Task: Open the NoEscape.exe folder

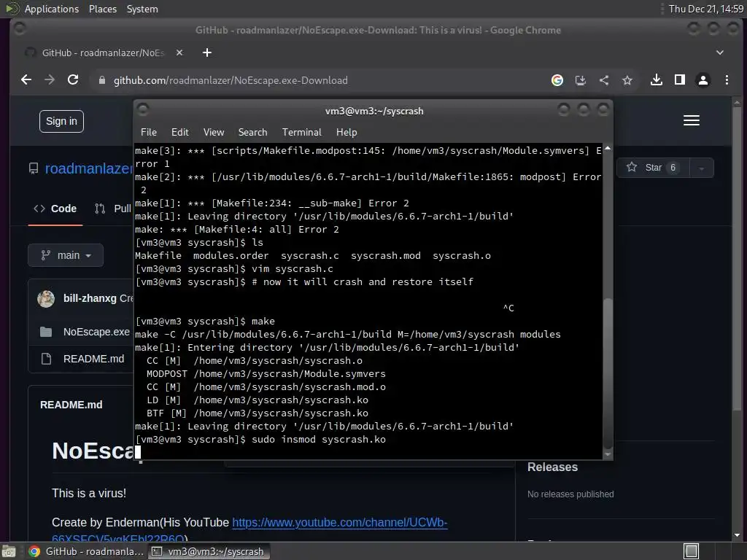Action: coord(97,332)
